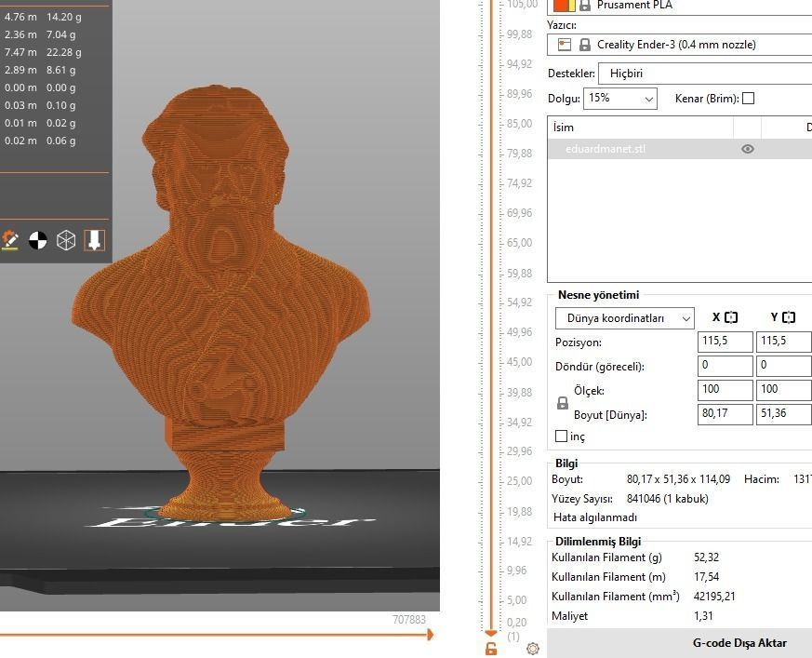Click the size text 80,17 x 51,36 x 114,09
This screenshot has height=658, width=812.
pos(678,479)
